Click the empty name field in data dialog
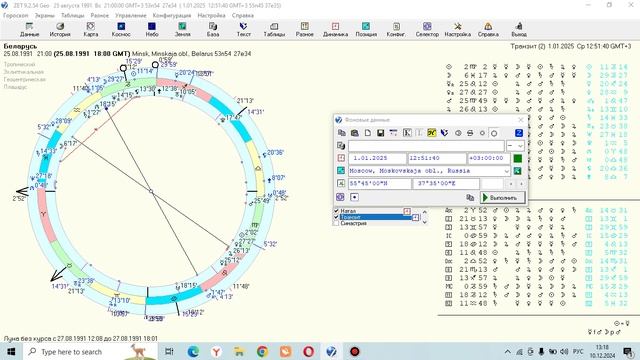Image resolution: width=640 pixels, height=360 pixels. click(x=427, y=146)
